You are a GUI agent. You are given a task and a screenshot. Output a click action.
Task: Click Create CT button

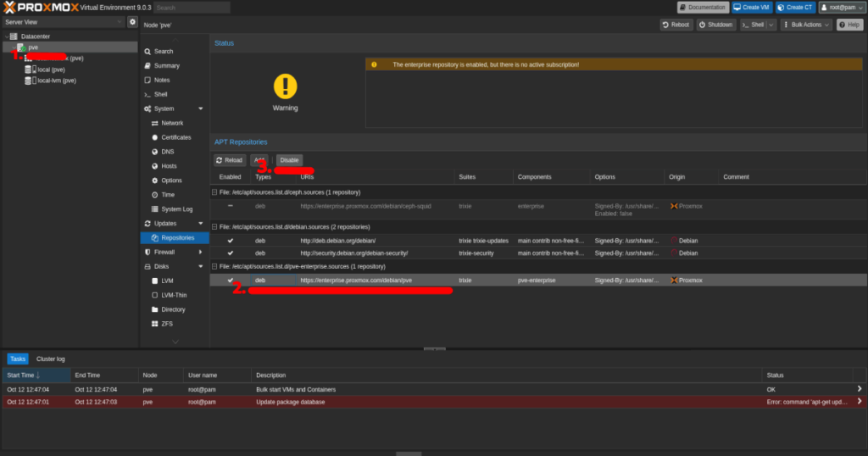[x=795, y=8]
